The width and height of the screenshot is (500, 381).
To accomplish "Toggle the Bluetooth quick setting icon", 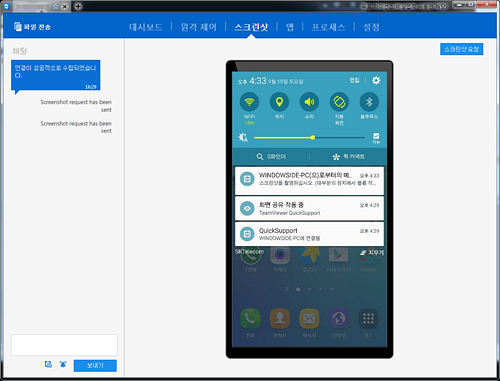I will click(369, 102).
